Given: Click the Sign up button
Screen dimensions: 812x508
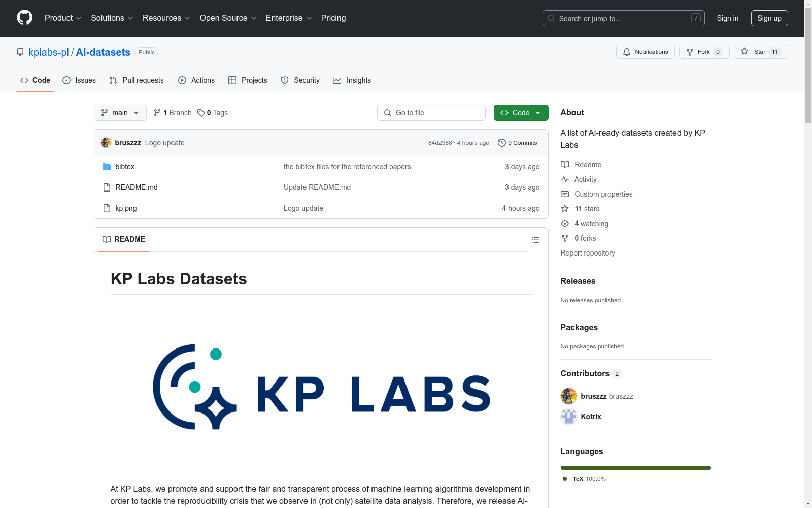Looking at the screenshot, I should (x=769, y=18).
